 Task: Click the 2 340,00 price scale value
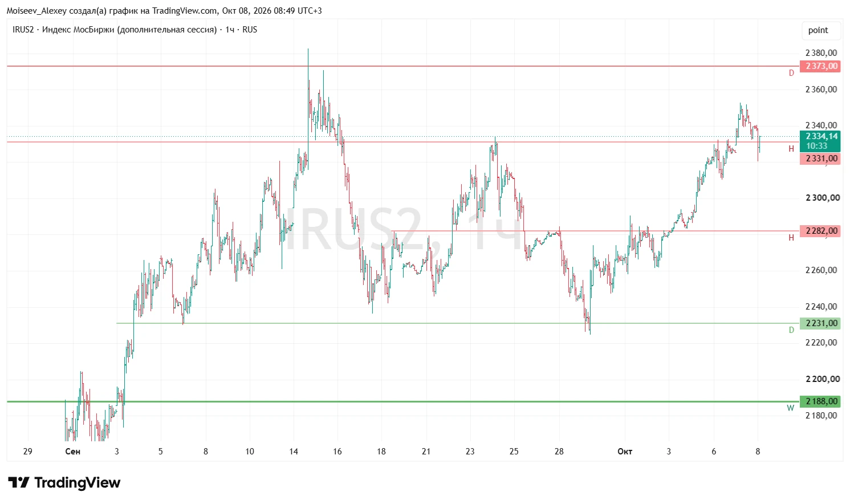click(x=821, y=125)
